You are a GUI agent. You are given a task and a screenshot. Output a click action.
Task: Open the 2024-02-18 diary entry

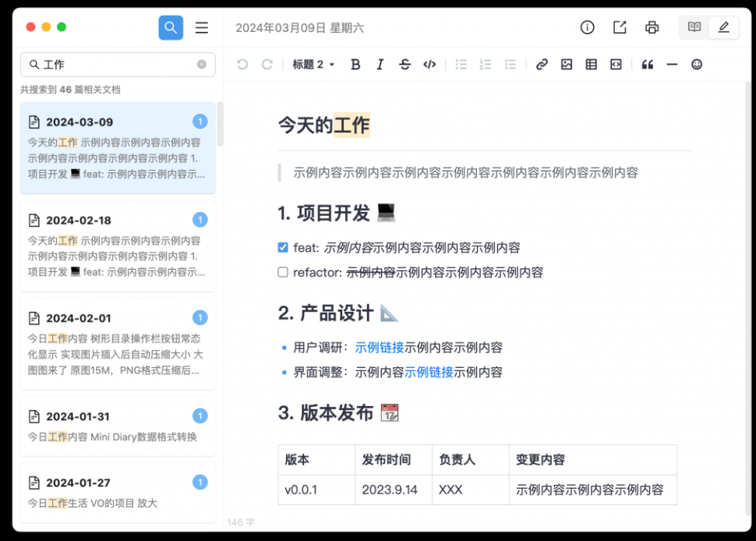117,246
